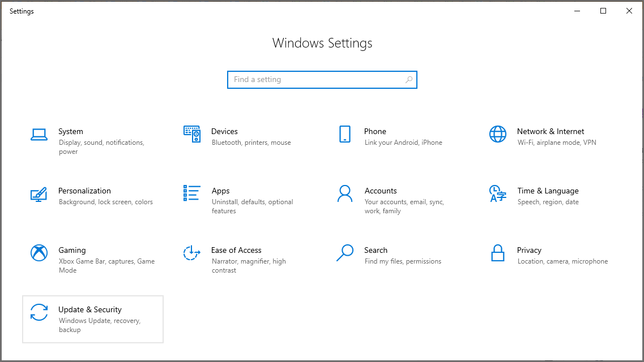Open Update & Security settings
Screen dimensions: 644x362
tap(92, 318)
